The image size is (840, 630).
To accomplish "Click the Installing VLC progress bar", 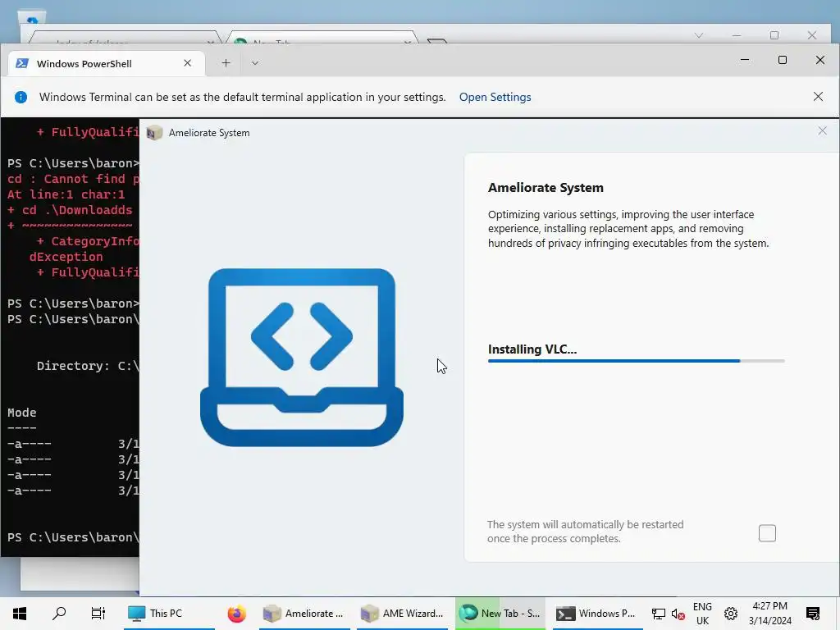I will tap(636, 361).
